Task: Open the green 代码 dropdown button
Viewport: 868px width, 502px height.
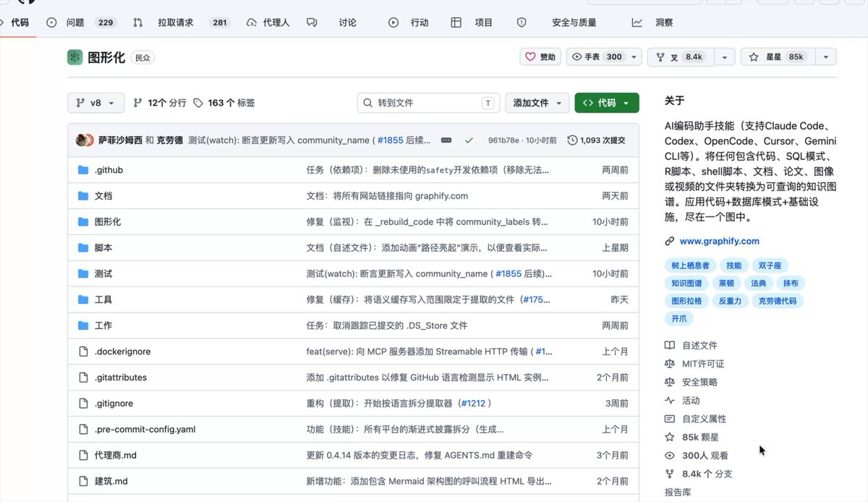Action: click(x=607, y=103)
